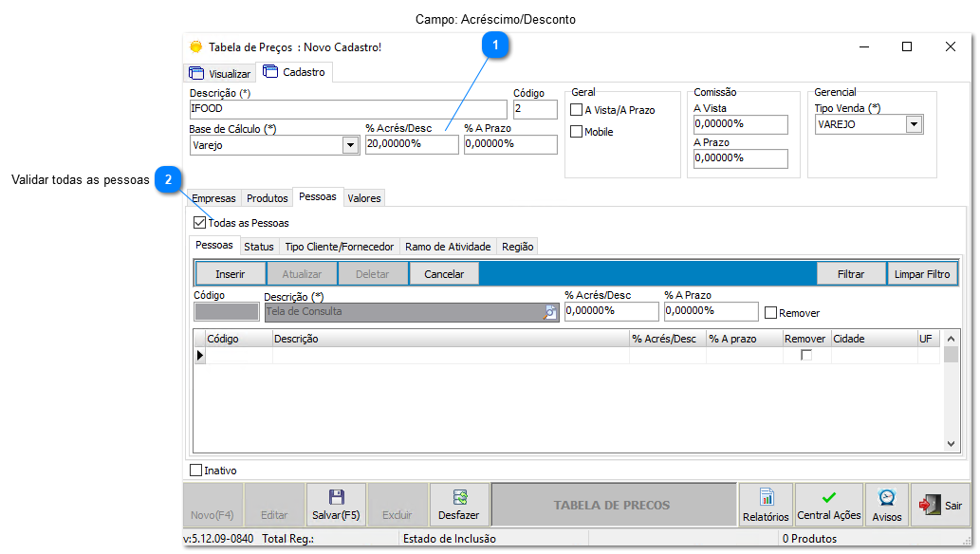
Task: Open the Avisos notifications icon
Action: pyautogui.click(x=886, y=497)
